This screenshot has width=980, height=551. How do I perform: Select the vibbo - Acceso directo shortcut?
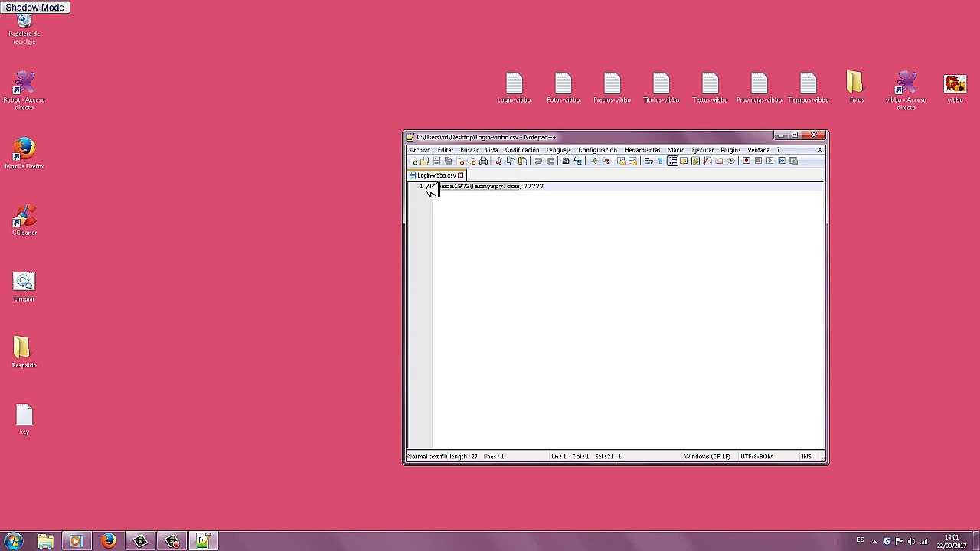pos(906,90)
